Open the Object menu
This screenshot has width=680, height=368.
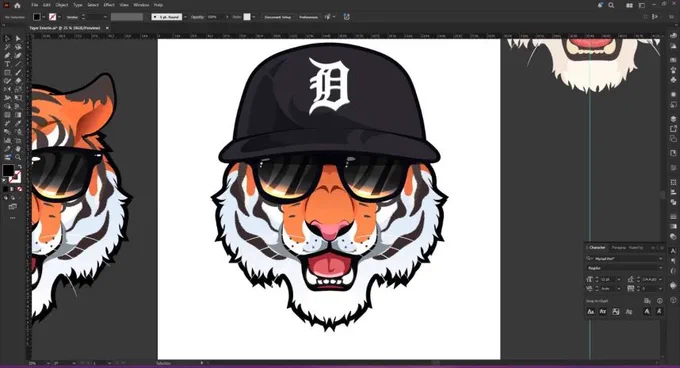point(62,5)
